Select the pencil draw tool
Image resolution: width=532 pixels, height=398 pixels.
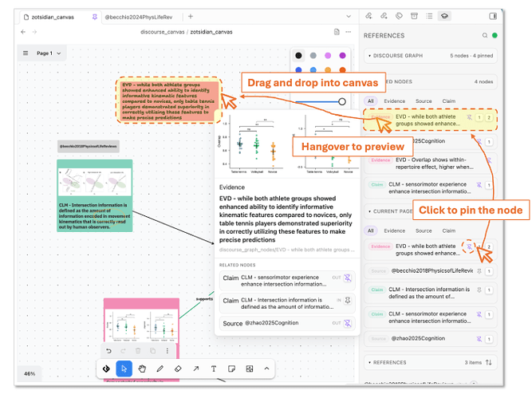pos(160,368)
